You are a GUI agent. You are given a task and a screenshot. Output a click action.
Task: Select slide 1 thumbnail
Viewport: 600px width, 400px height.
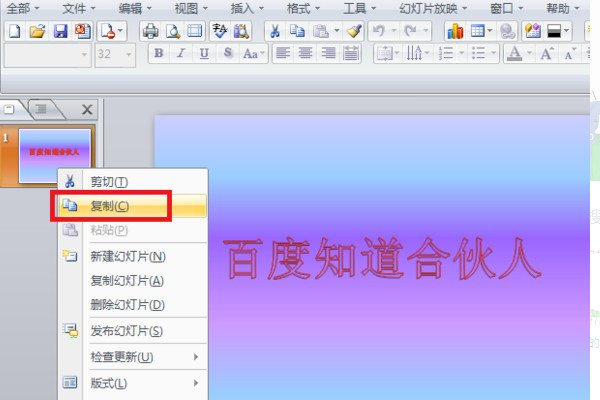click(55, 156)
